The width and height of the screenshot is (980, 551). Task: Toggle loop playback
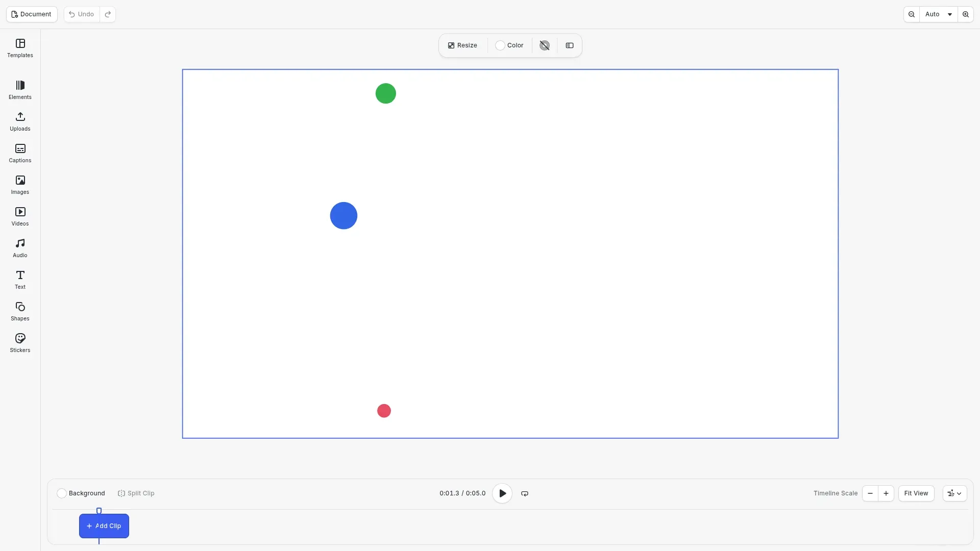click(525, 493)
